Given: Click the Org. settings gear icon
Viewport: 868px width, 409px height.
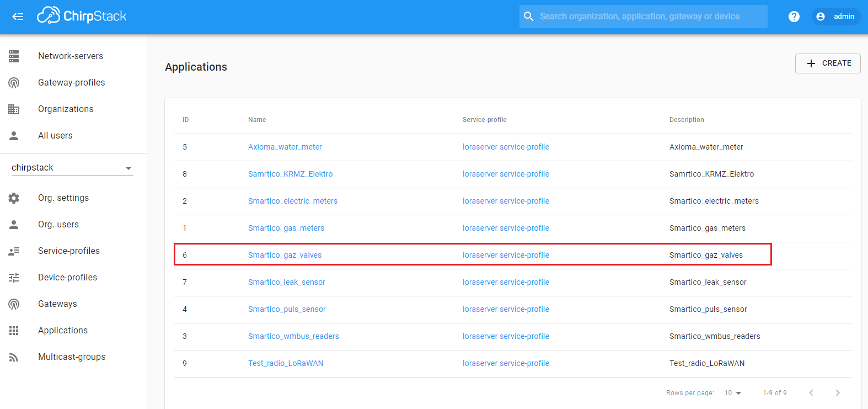Looking at the screenshot, I should 14,198.
